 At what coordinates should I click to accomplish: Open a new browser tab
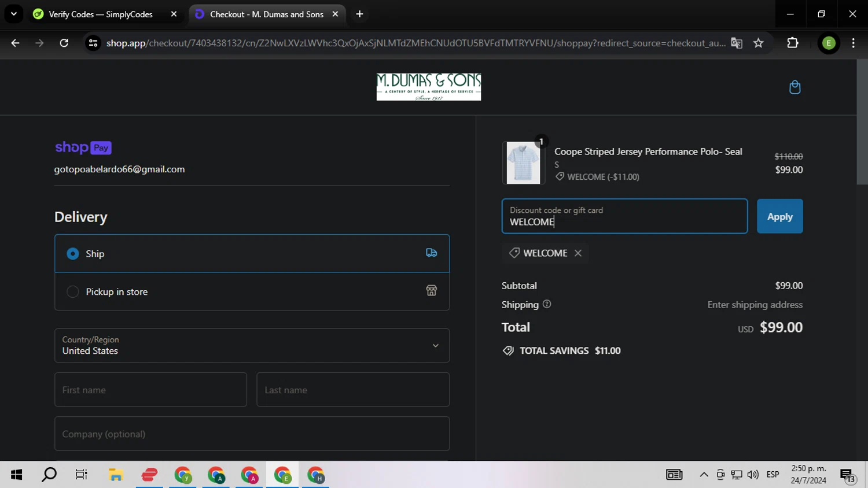[359, 14]
